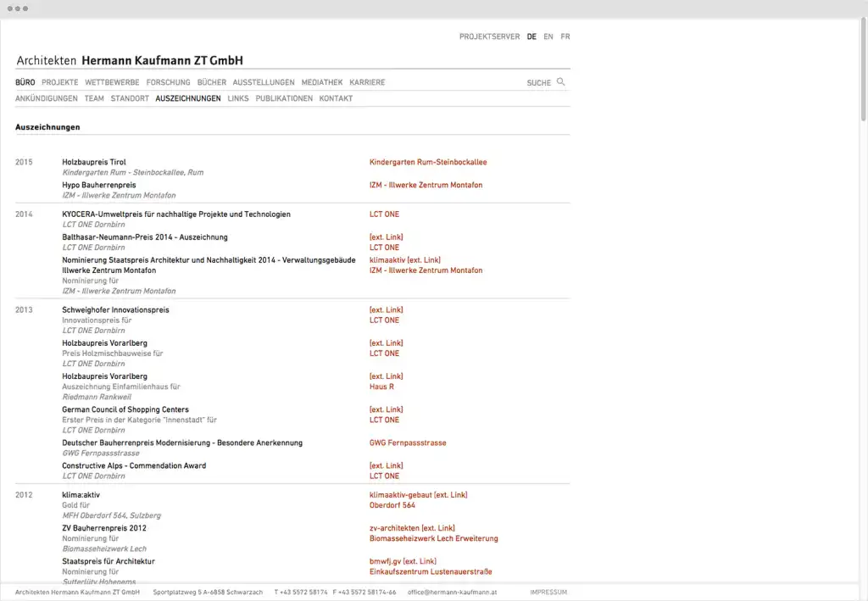The width and height of the screenshot is (868, 601).
Task: Switch language to FR
Action: click(565, 37)
